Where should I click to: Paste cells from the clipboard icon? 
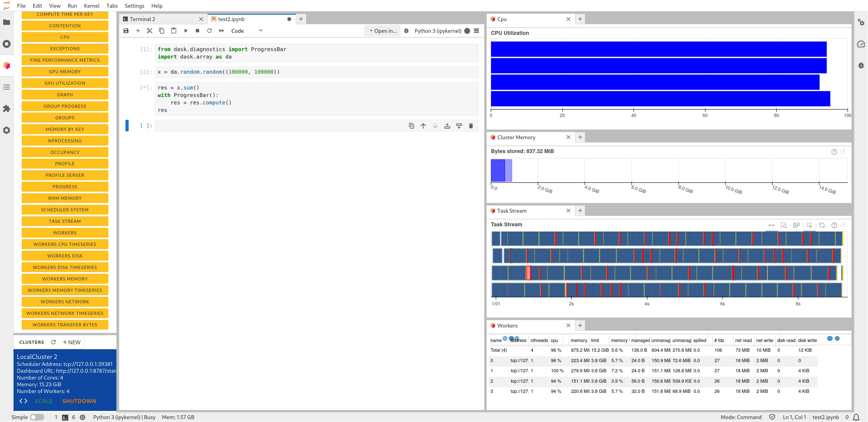(x=174, y=31)
